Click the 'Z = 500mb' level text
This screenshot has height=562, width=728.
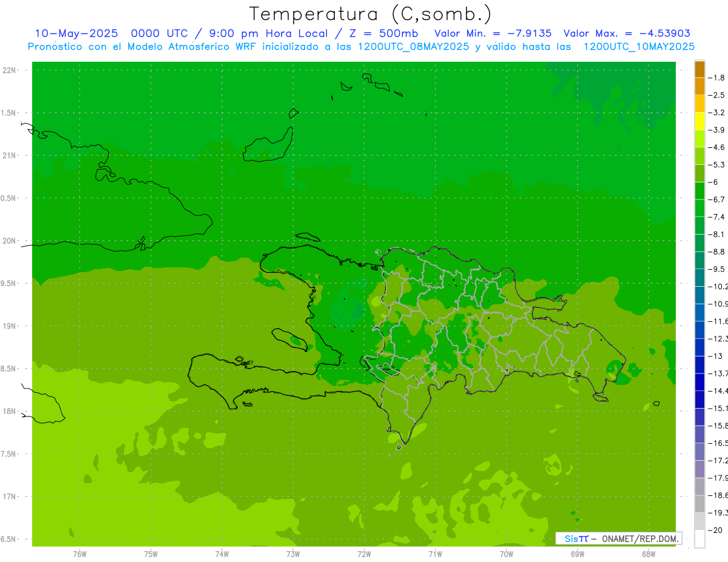(x=383, y=33)
